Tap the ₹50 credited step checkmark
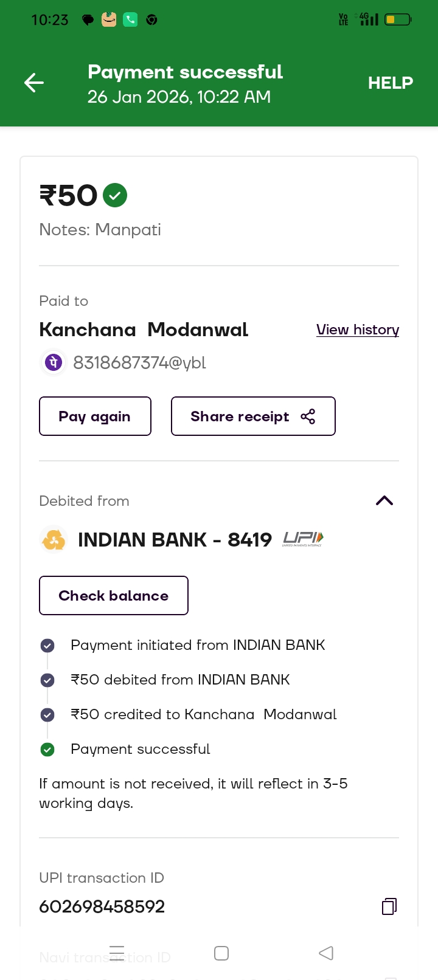The width and height of the screenshot is (438, 980). (x=47, y=715)
